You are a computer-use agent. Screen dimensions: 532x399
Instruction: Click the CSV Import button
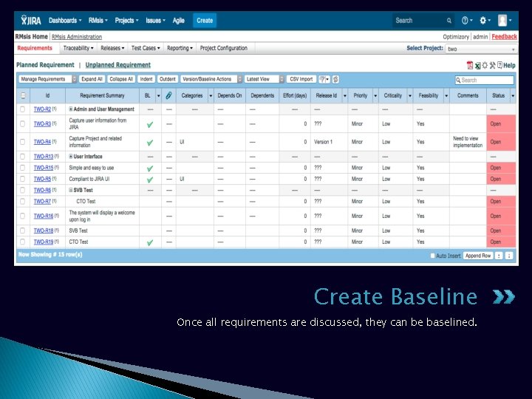coord(301,79)
